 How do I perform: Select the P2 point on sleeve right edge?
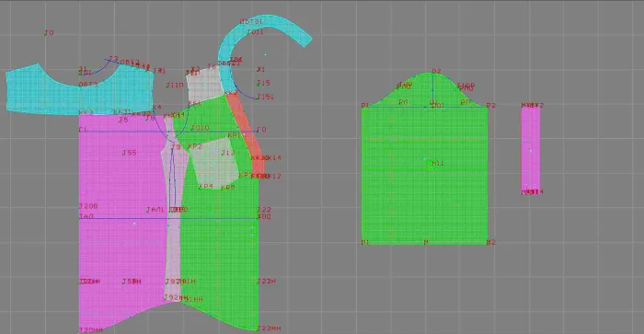point(490,106)
